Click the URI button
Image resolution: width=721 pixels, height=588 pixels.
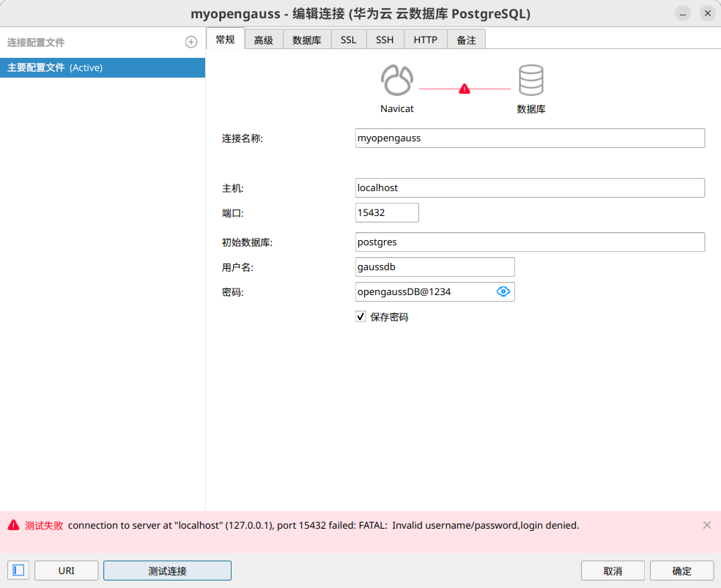(66, 570)
